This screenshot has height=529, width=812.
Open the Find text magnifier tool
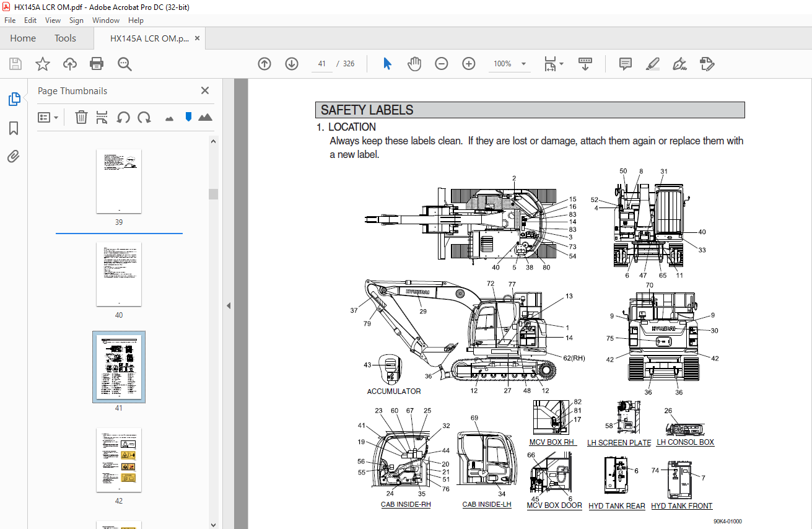click(x=124, y=64)
